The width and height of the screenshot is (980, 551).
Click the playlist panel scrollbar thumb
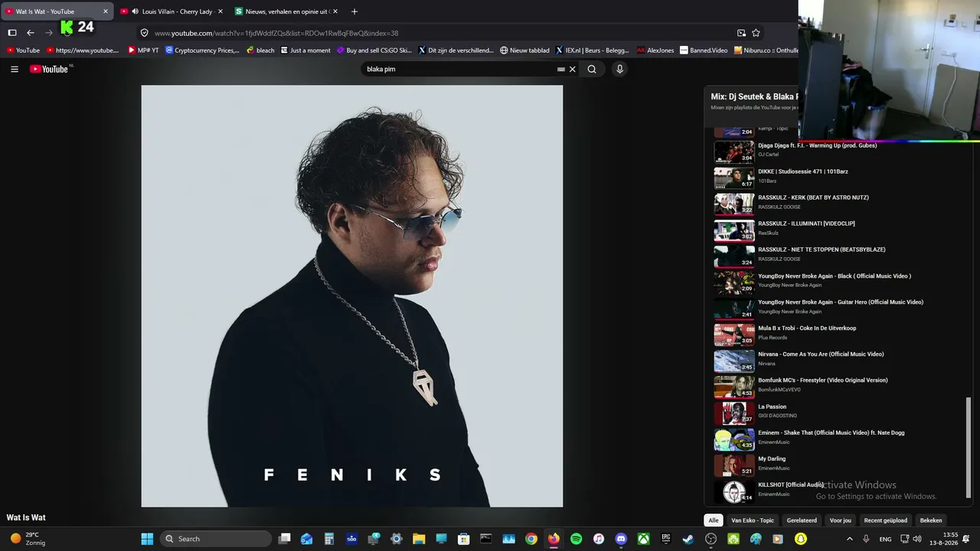pyautogui.click(x=968, y=447)
